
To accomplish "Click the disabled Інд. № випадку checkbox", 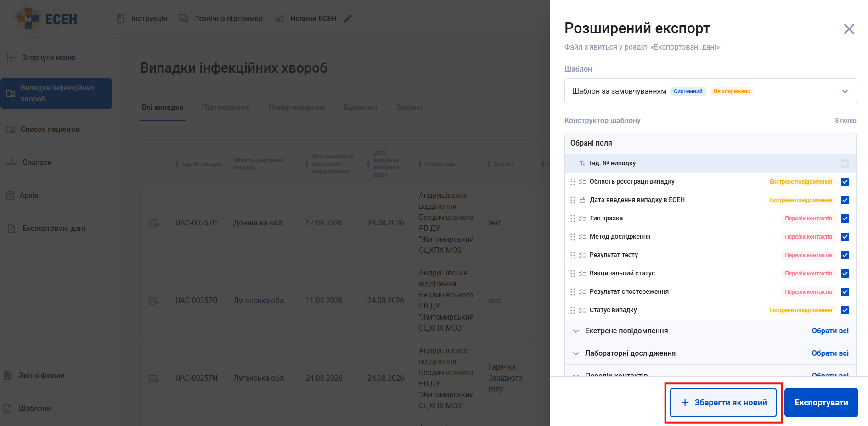I will 845,163.
